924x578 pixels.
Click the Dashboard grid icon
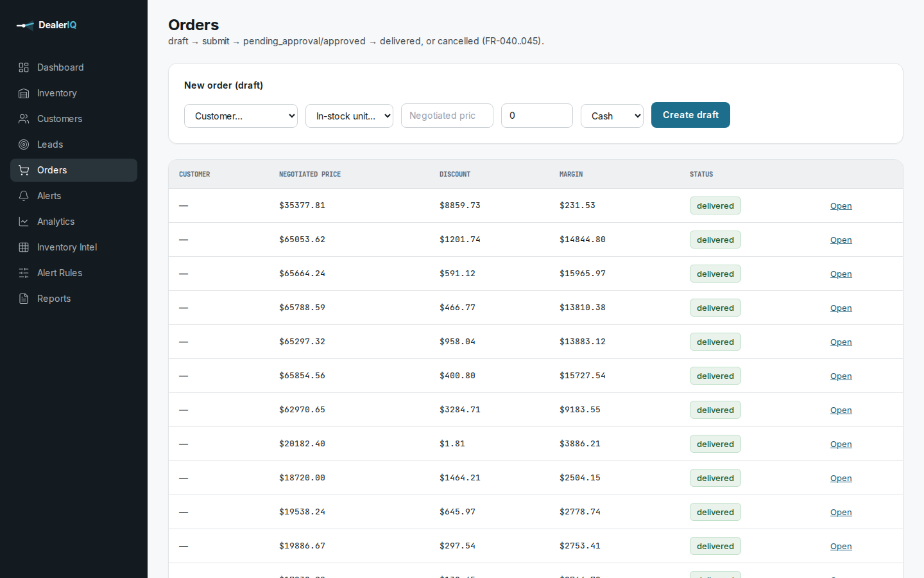[x=24, y=67]
